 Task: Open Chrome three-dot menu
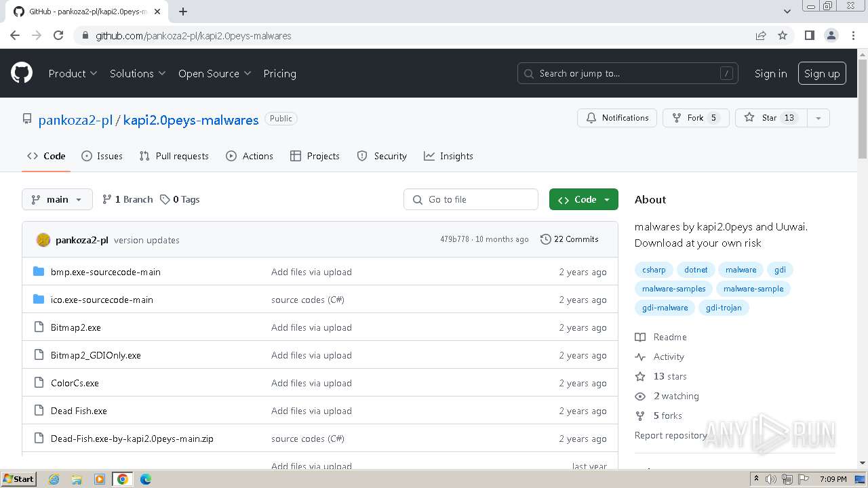click(x=853, y=35)
